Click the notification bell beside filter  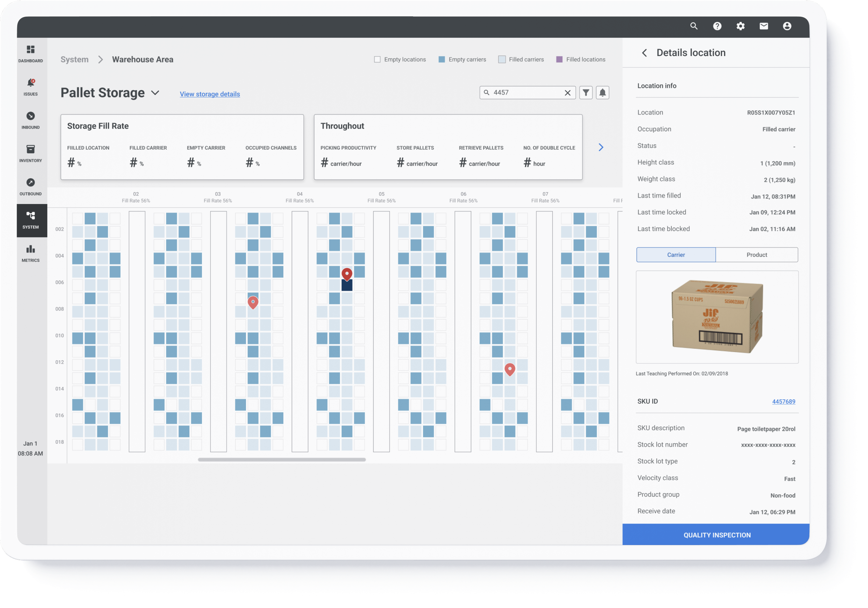pyautogui.click(x=602, y=93)
